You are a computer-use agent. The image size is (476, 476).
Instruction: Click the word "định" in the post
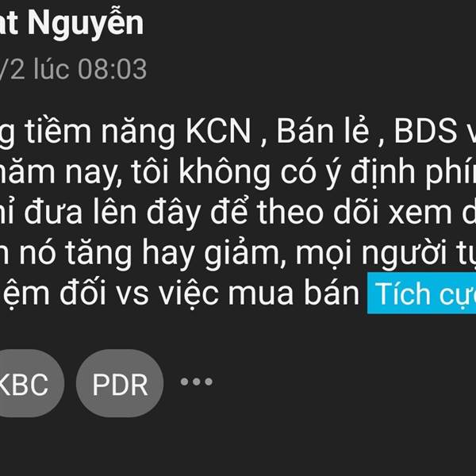[383, 172]
